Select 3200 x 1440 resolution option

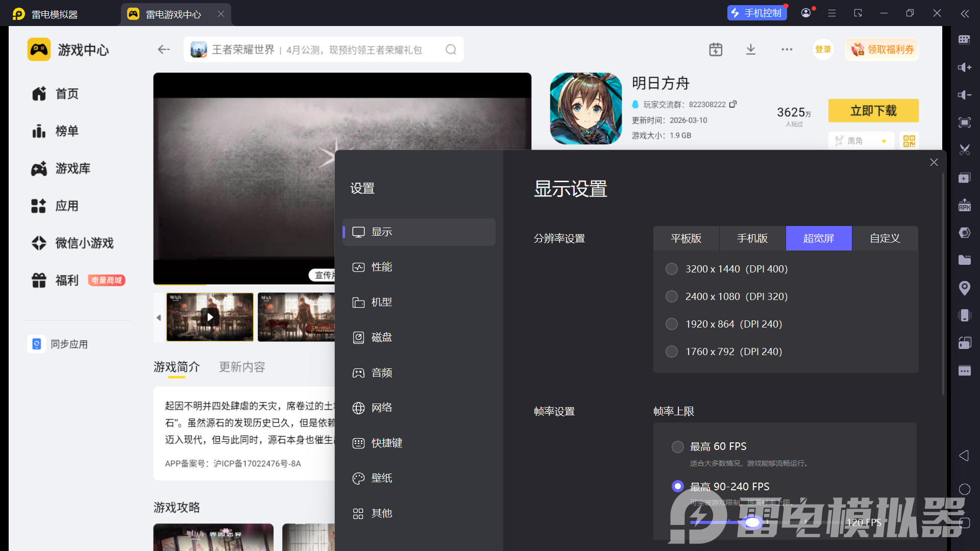(672, 269)
